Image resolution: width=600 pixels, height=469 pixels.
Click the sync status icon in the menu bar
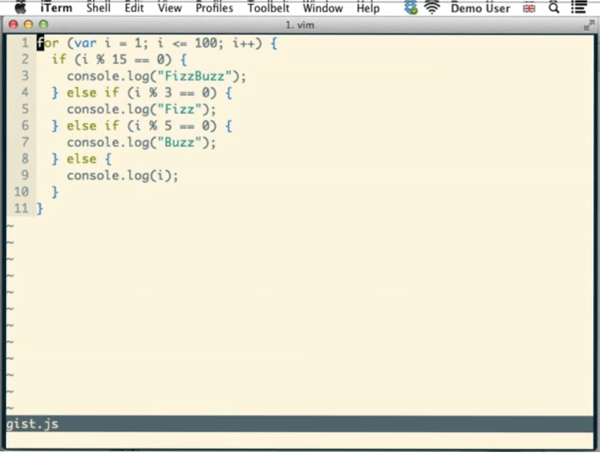411,7
